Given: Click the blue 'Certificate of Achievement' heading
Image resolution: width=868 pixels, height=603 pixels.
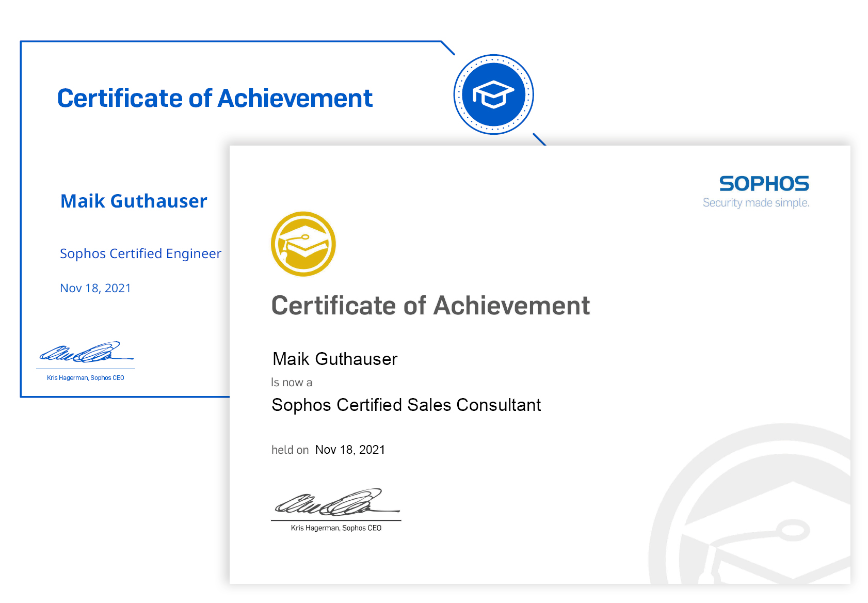Looking at the screenshot, I should coord(215,98).
